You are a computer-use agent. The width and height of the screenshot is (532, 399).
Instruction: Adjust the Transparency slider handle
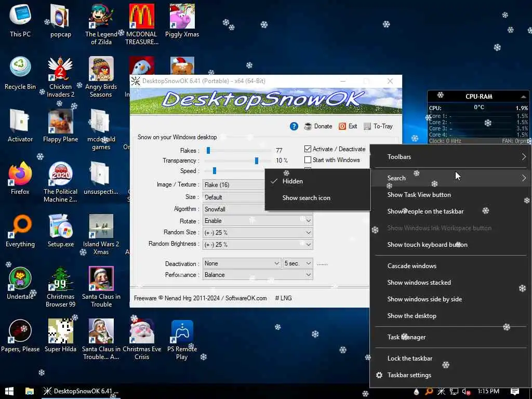tap(257, 161)
